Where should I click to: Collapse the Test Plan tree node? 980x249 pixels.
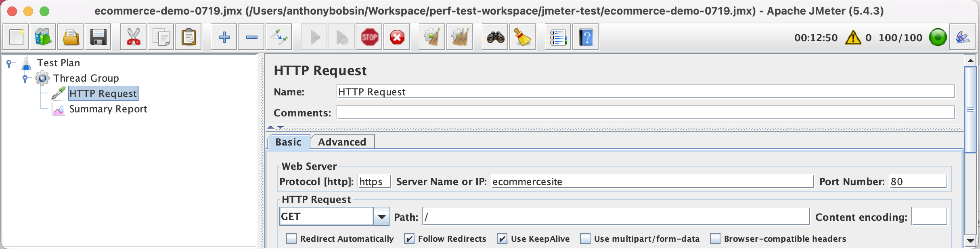pos(9,63)
